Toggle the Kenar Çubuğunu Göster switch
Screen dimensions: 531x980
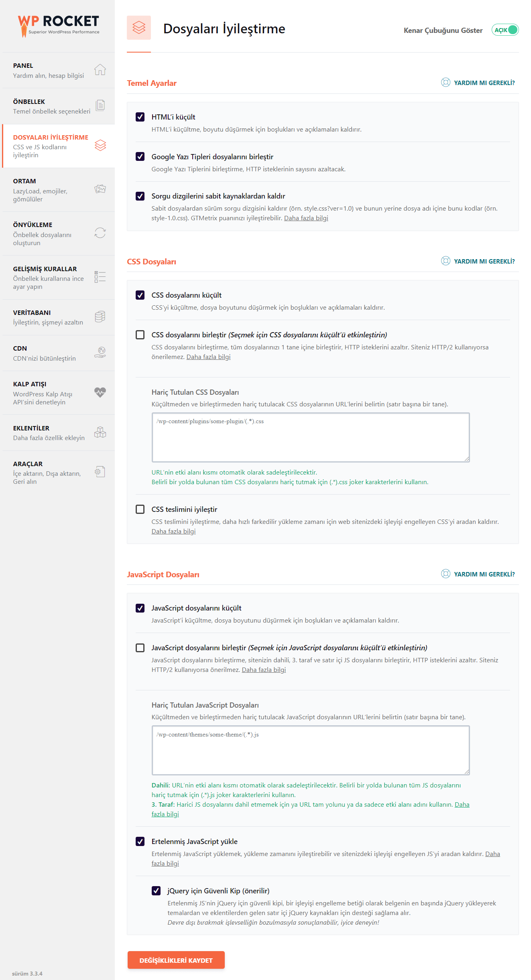click(505, 30)
